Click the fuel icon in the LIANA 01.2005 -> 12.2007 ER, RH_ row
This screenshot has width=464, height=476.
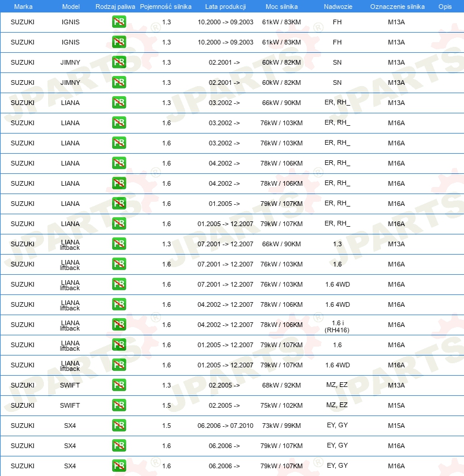pyautogui.click(x=119, y=224)
